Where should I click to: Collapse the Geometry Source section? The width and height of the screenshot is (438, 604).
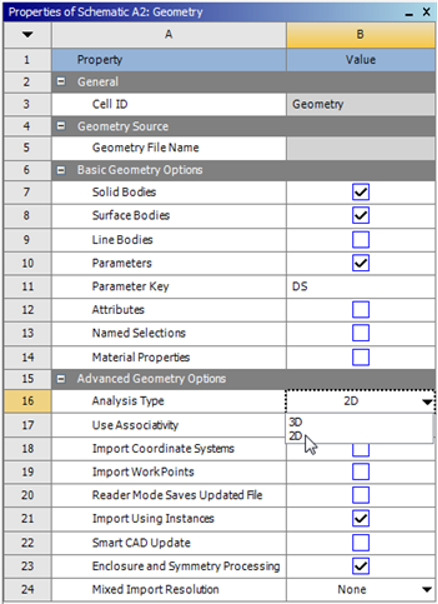pyautogui.click(x=61, y=126)
